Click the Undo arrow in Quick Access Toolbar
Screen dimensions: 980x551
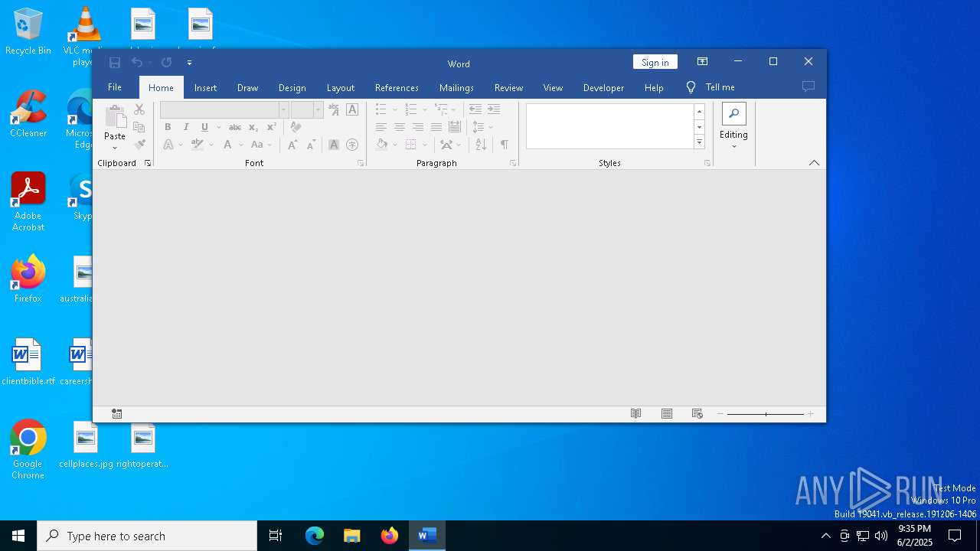click(x=137, y=63)
